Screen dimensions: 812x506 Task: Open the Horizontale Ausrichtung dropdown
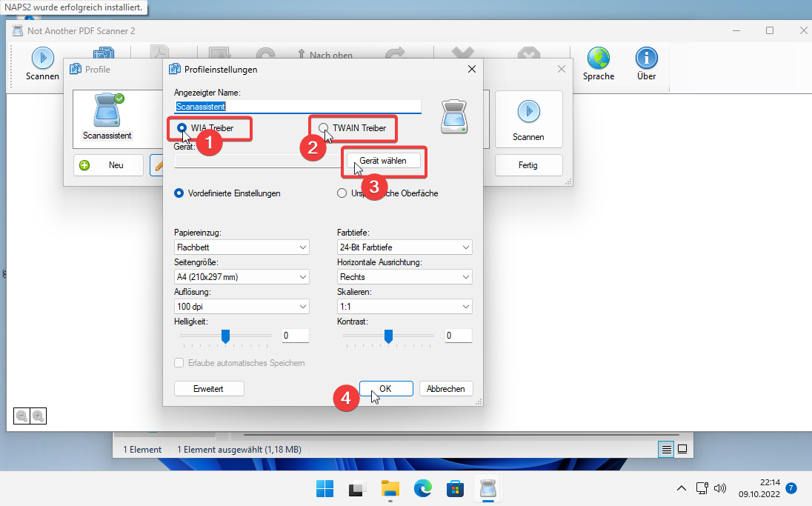point(405,276)
